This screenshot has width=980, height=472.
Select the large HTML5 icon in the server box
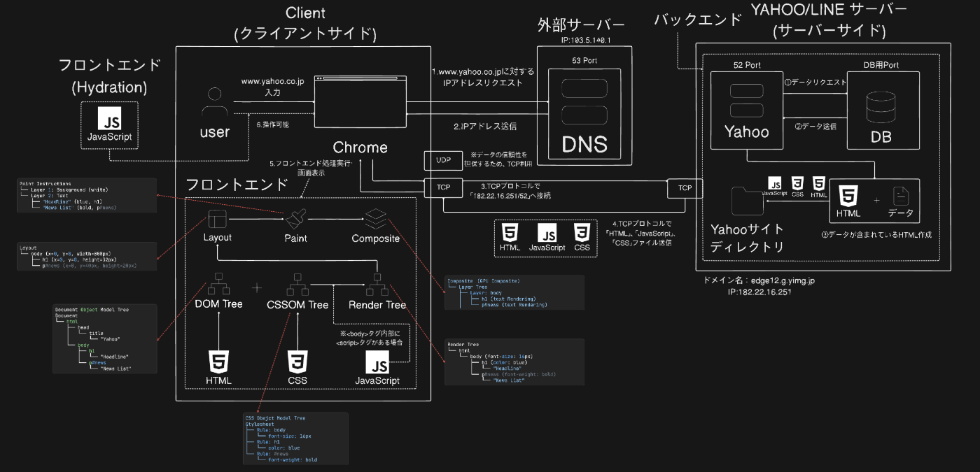(848, 196)
